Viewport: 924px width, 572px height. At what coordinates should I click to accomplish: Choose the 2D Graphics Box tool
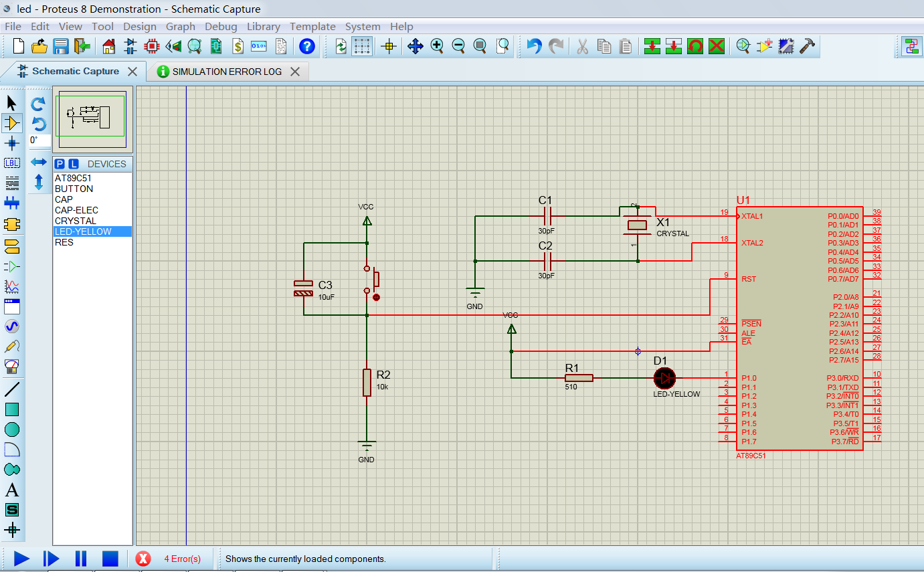[12, 409]
